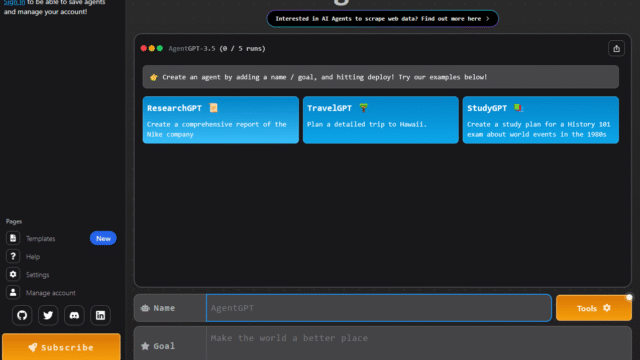This screenshot has width=640, height=360.
Task: Focus the Goal text area
Action: tap(419, 344)
